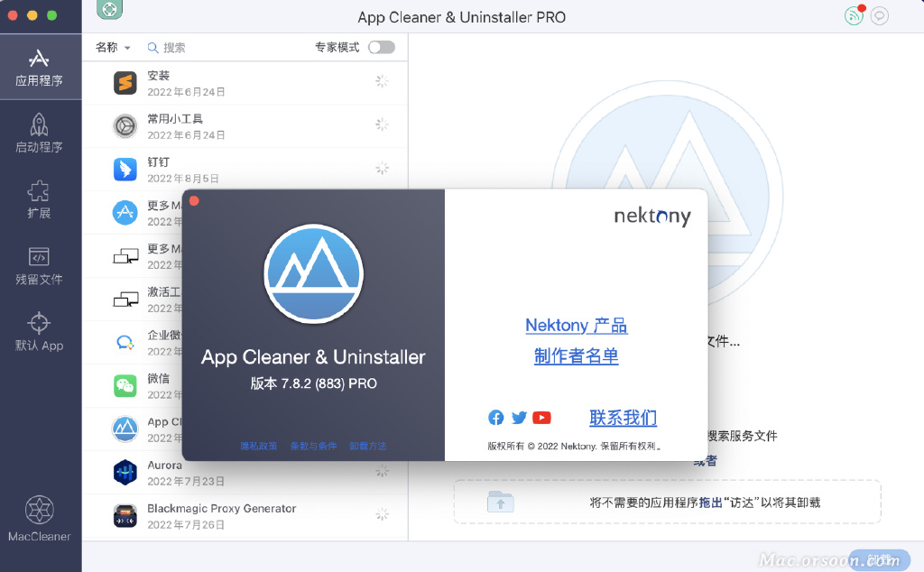Open the Twitter icon link
The width and height of the screenshot is (924, 572).
click(x=519, y=418)
